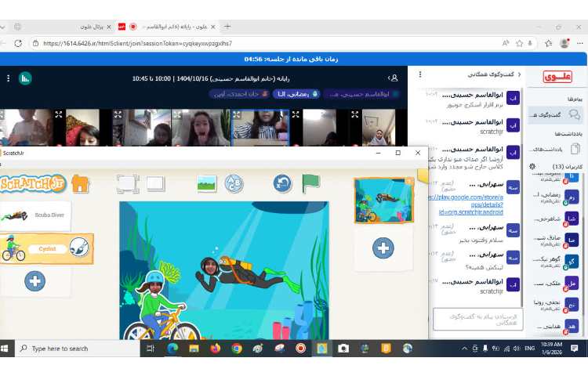Close the پرتال علوی browser tab
This screenshot has height=376, width=588.
coord(109,27)
